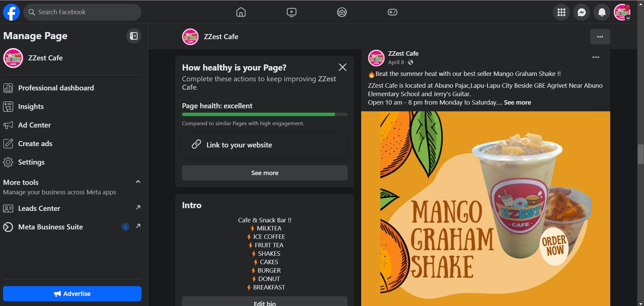644x306 pixels.
Task: Open the notifications bell
Action: tap(602, 12)
